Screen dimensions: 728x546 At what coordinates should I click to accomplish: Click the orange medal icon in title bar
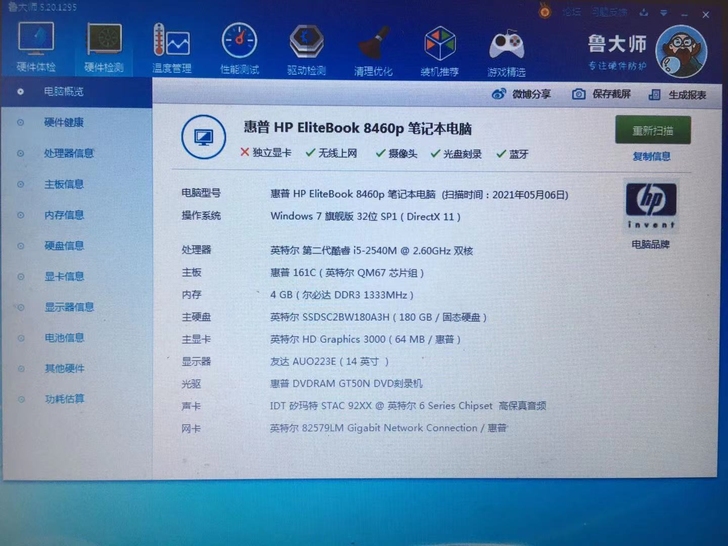pyautogui.click(x=545, y=11)
